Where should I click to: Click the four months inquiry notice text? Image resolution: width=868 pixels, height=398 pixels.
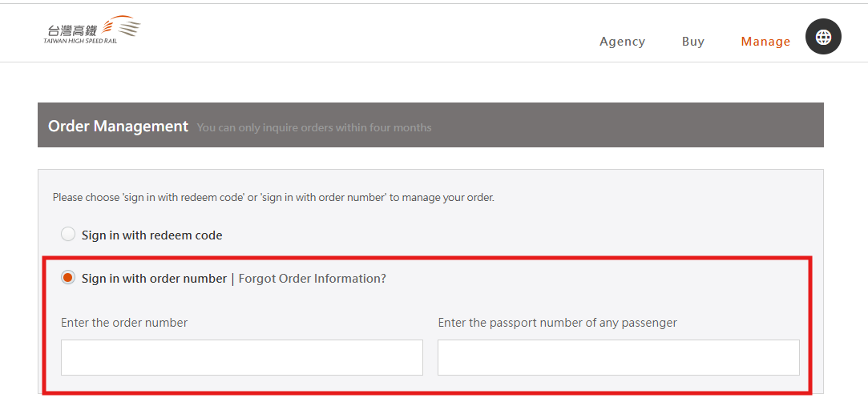pos(314,127)
